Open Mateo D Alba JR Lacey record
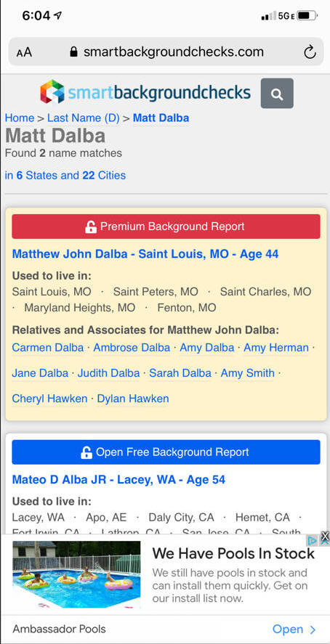Screen dimensions: 330x644 (118, 480)
